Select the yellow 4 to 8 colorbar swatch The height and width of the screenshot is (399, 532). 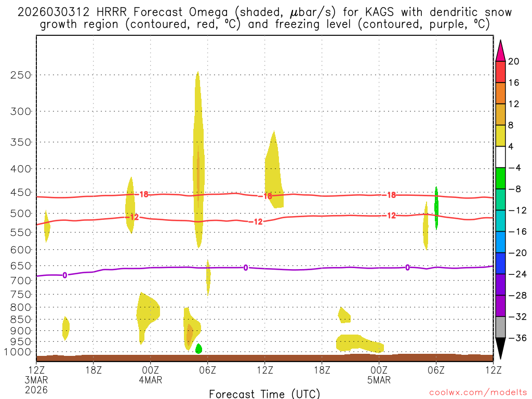pos(500,136)
